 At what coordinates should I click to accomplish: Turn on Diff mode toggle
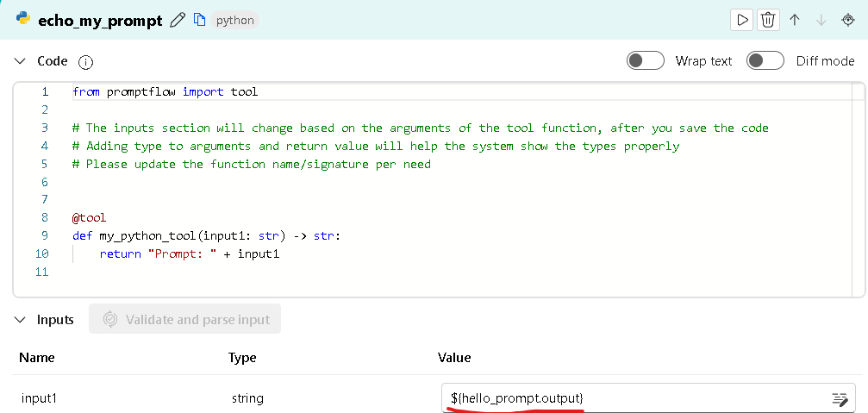765,61
